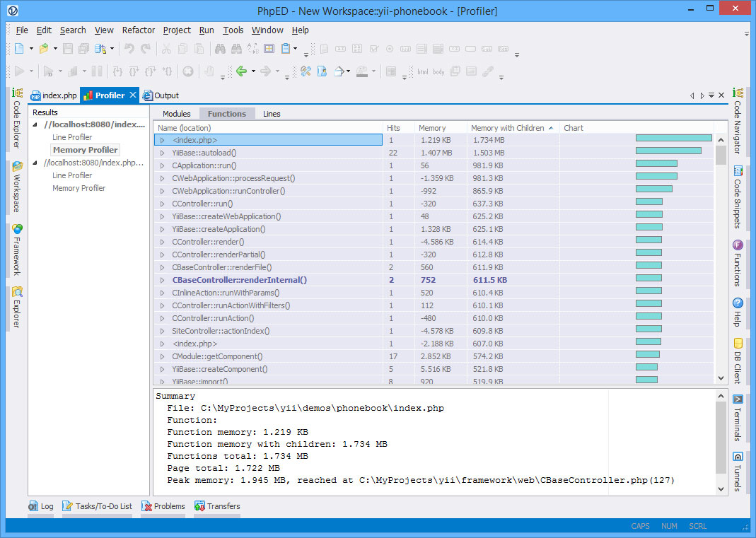Open the dropdown arrow beside New file
Screen dimensions: 756x538
31,49
